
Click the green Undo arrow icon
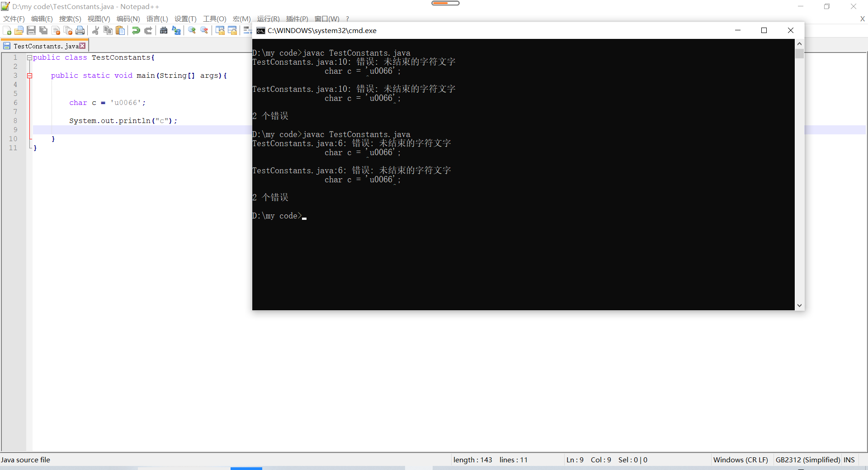point(136,30)
